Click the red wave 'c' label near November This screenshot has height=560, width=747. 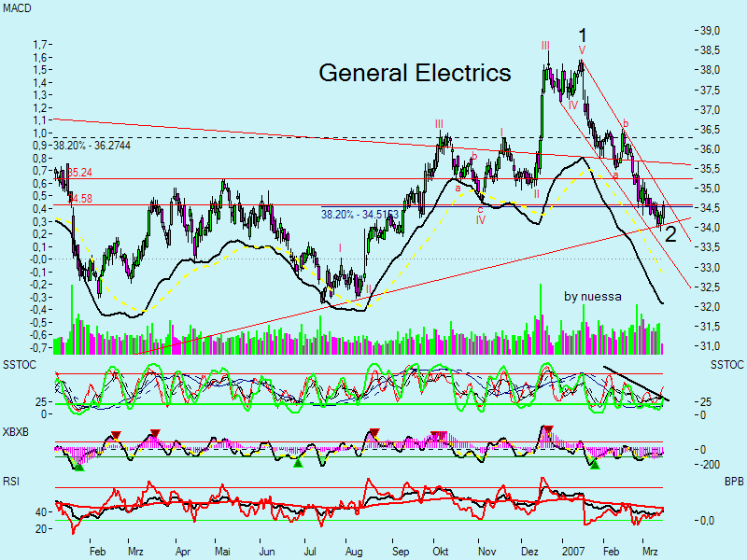tap(480, 210)
